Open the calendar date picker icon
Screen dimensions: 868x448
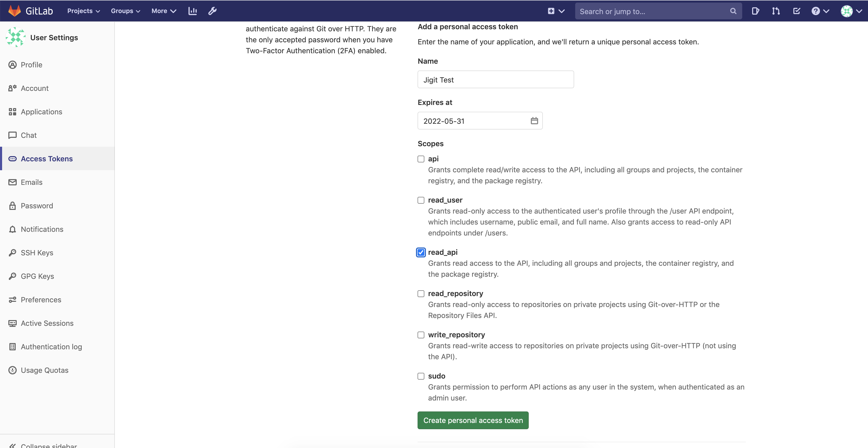coord(534,121)
